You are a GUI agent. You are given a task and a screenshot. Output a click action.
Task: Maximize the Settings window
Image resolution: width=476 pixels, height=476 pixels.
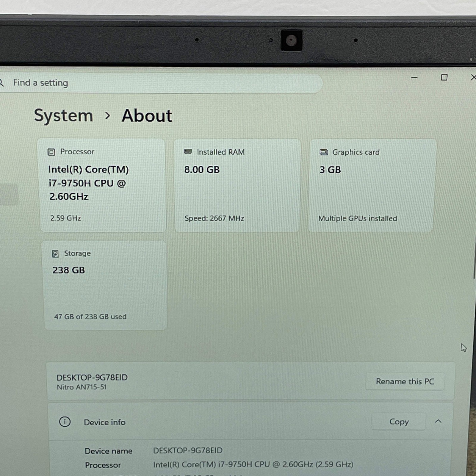[x=444, y=78]
